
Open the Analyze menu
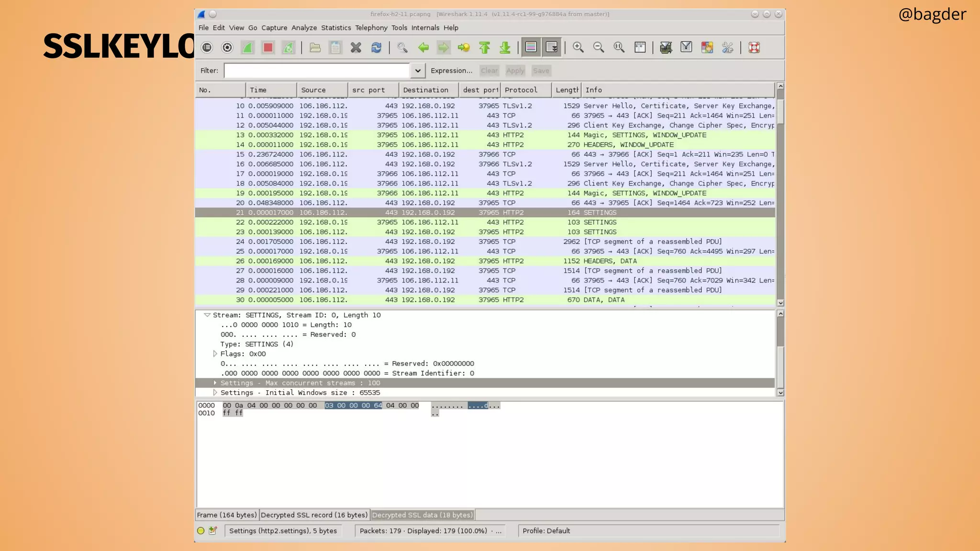pyautogui.click(x=304, y=28)
